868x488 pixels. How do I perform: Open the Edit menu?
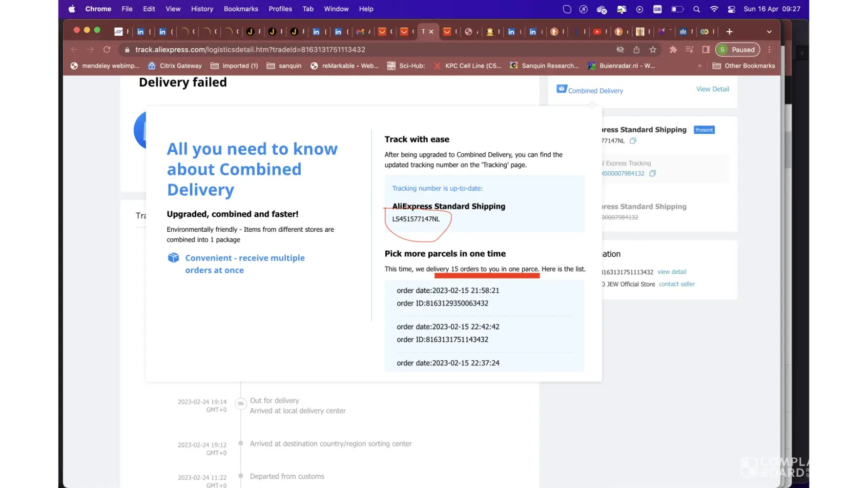[x=149, y=9]
